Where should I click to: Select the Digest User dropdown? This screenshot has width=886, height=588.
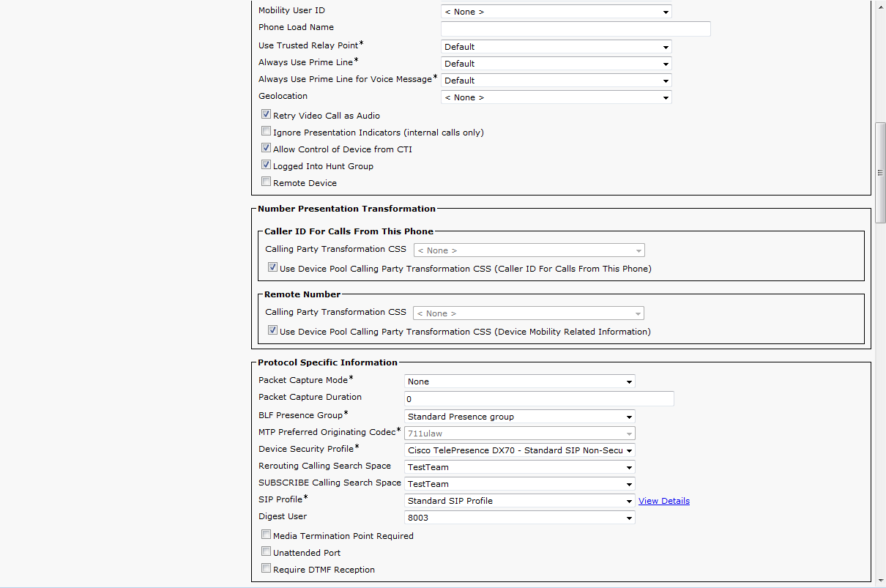(x=519, y=518)
